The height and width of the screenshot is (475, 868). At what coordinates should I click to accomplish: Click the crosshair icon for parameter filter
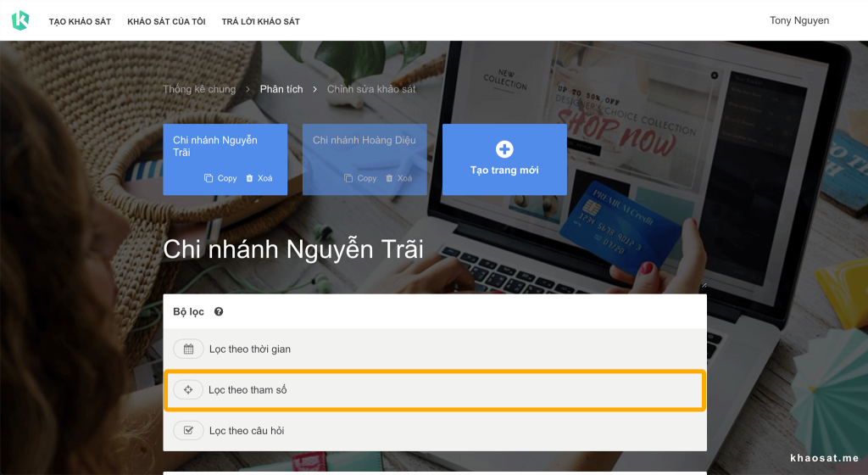tap(188, 389)
